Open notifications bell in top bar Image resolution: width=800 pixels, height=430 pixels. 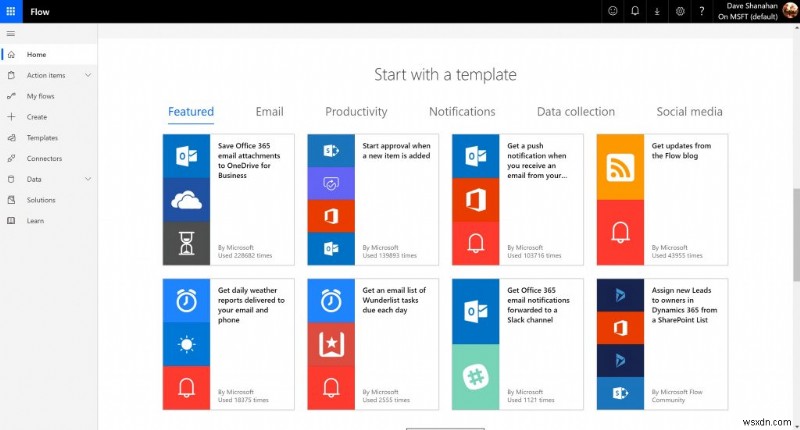[x=635, y=11]
